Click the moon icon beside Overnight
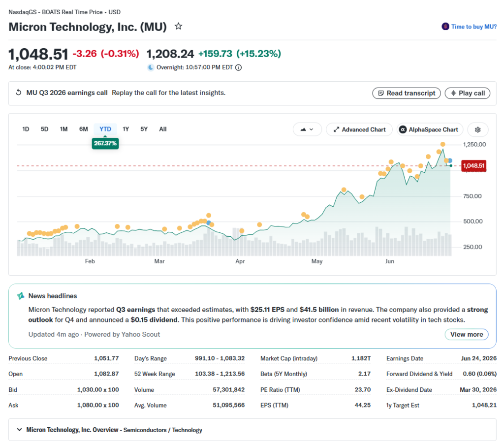This screenshot has height=444, width=504. (x=151, y=67)
